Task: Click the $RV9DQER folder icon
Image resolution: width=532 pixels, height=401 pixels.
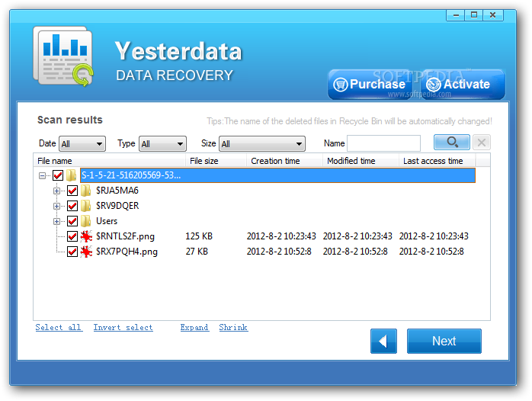Action: tap(86, 206)
